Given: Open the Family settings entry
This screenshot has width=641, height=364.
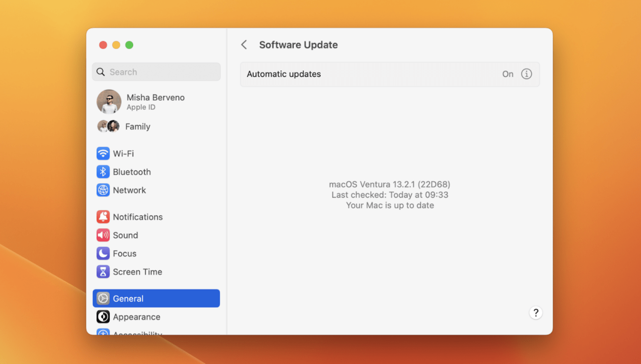Looking at the screenshot, I should (x=138, y=127).
